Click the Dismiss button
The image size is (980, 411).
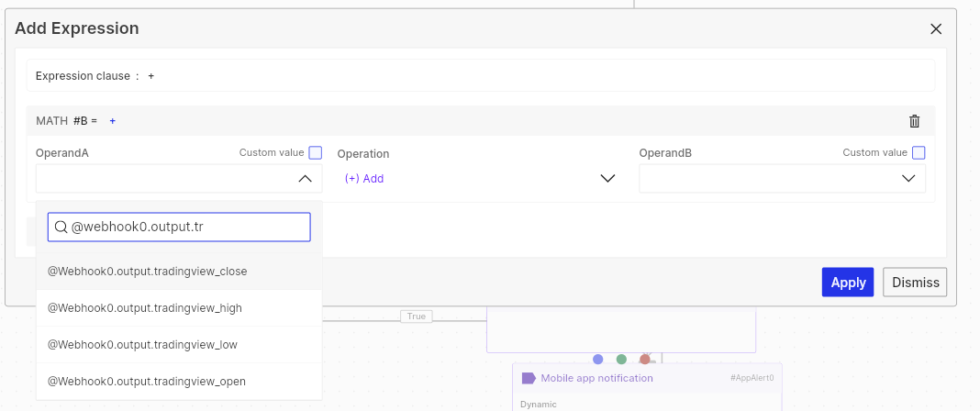click(x=915, y=283)
